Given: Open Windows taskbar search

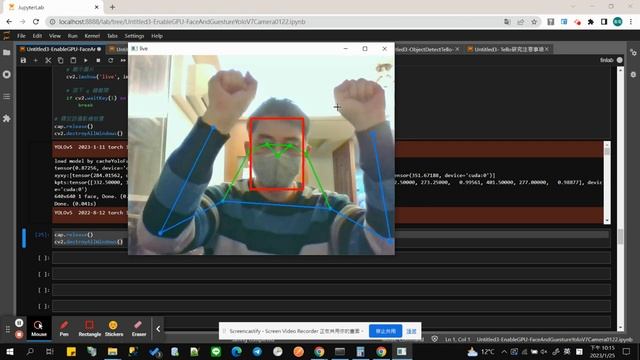Looking at the screenshot, I should [30, 351].
